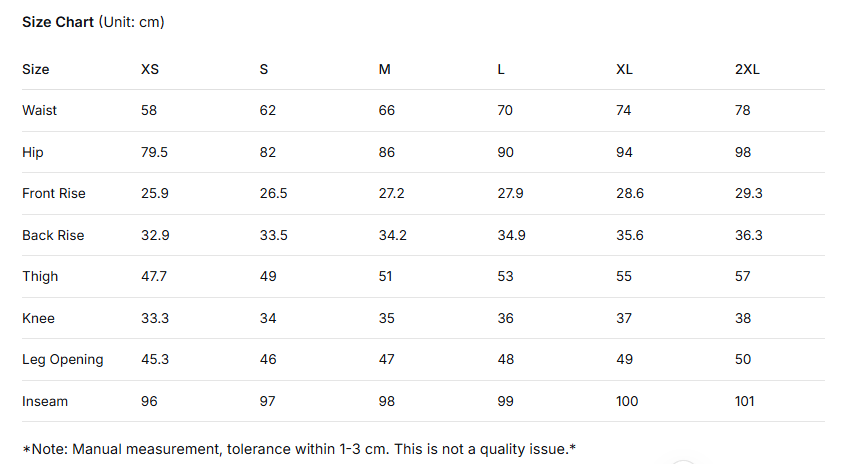Image resolution: width=844 pixels, height=464 pixels.
Task: Select the XS thigh value 47.7
Action: click(x=154, y=276)
